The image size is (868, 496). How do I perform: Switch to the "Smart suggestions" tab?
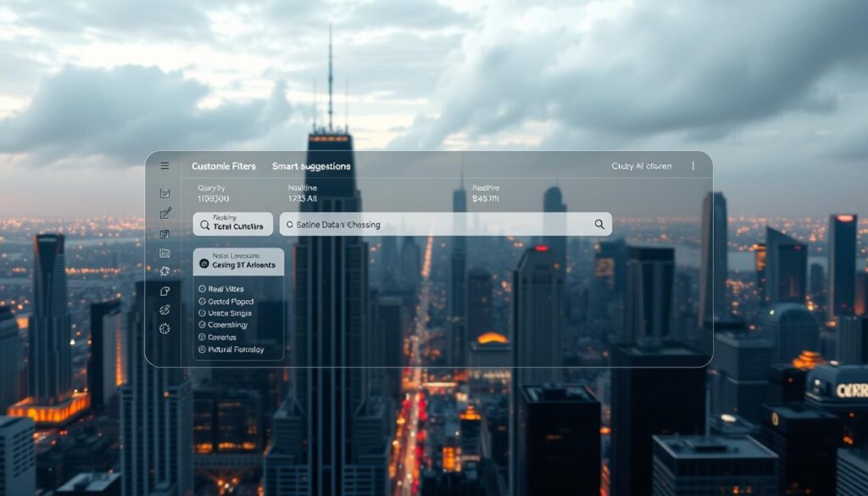(x=311, y=167)
